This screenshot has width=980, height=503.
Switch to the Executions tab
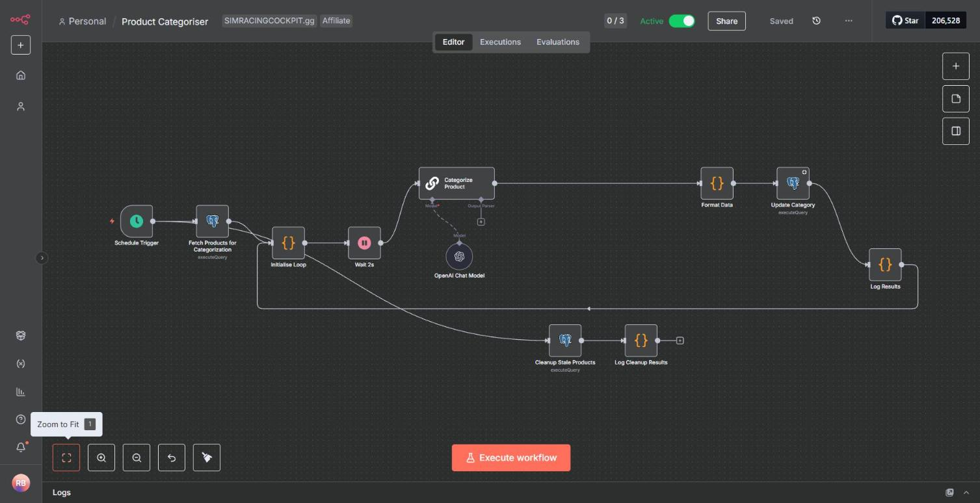[500, 42]
